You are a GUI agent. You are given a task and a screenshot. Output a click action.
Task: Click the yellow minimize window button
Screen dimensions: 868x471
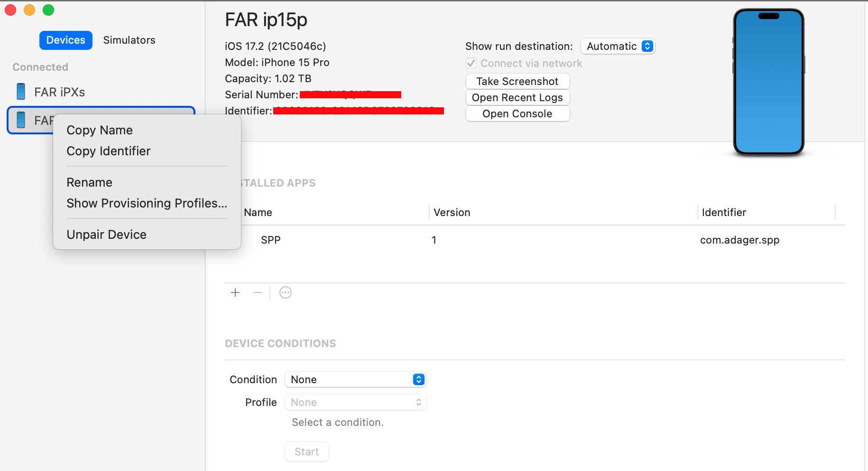click(x=29, y=10)
